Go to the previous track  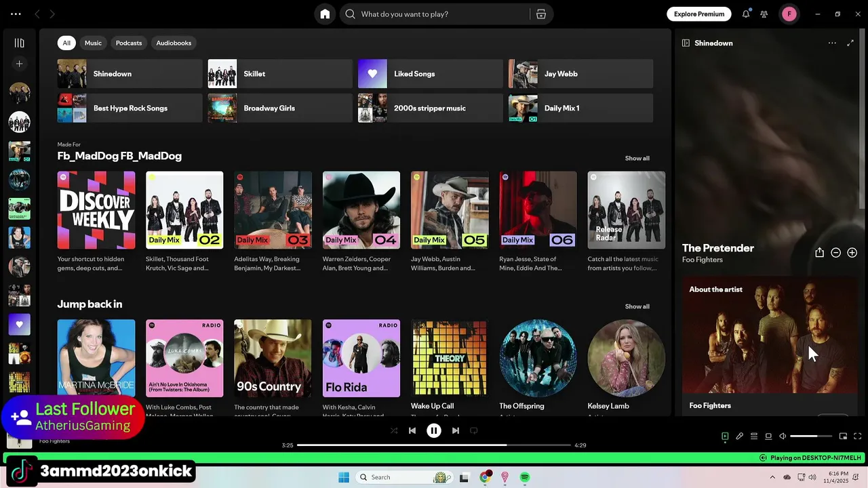[x=412, y=430]
